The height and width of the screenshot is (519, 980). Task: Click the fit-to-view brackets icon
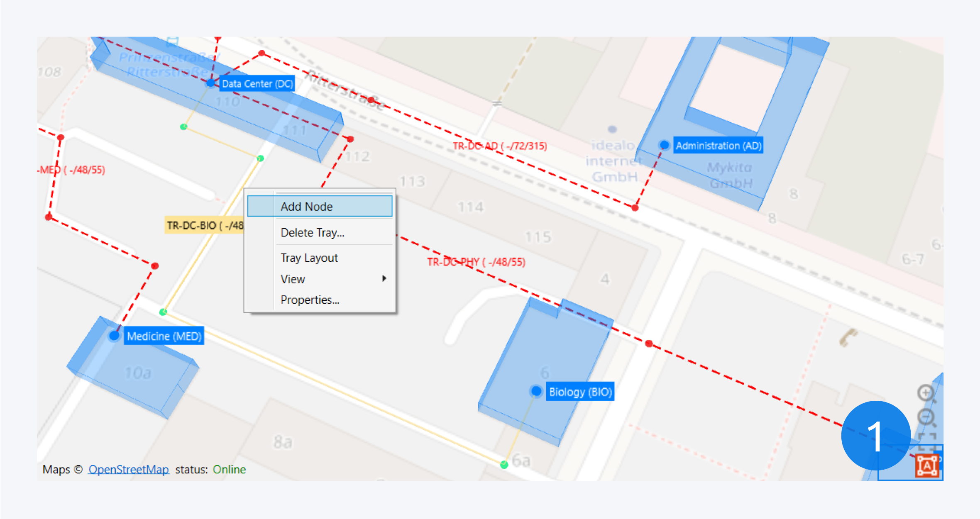pyautogui.click(x=927, y=441)
